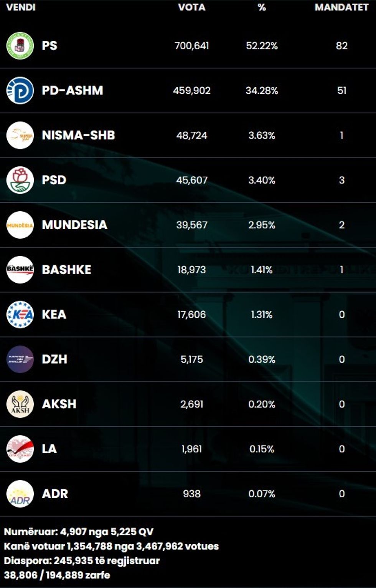Click the PS party logo icon
This screenshot has width=376, height=588.
point(20,46)
